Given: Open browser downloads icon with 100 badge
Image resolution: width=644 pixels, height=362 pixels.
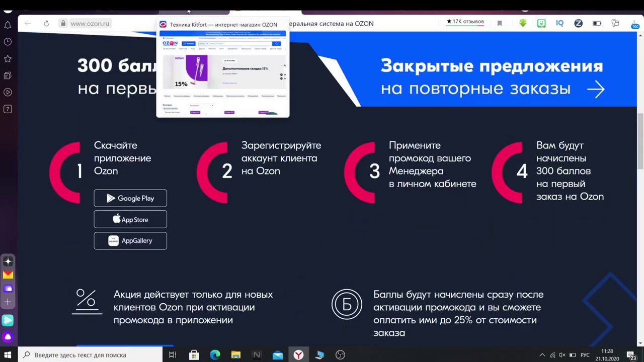Looking at the screenshot, I should 634,24.
